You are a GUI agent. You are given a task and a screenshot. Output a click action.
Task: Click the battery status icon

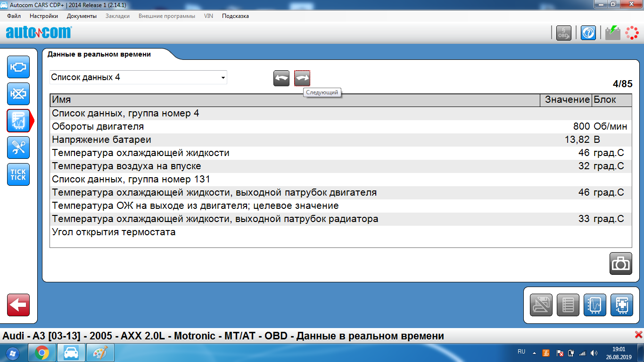(613, 33)
